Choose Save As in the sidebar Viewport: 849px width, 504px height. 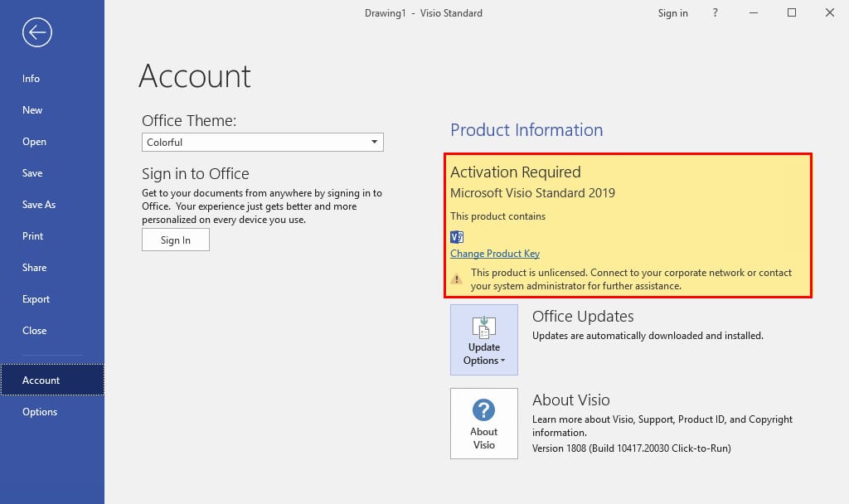click(x=39, y=205)
